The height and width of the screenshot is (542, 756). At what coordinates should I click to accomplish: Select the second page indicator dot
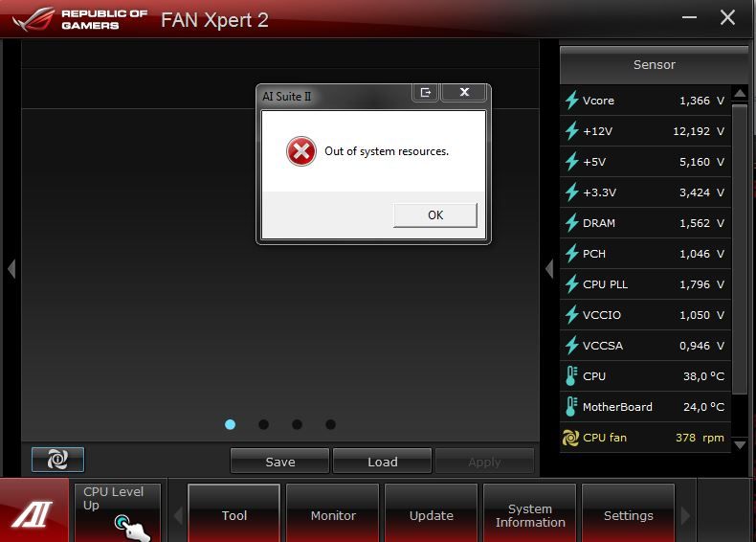click(263, 424)
